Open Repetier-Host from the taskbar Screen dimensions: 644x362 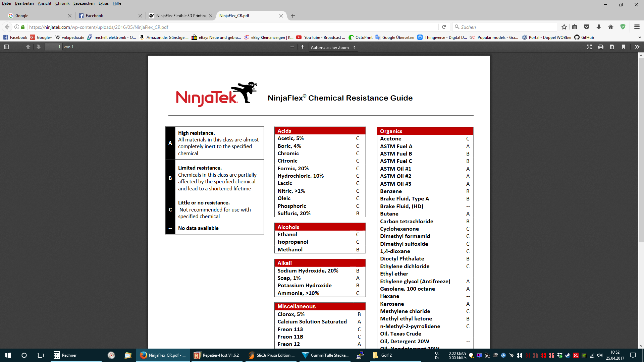coord(217,355)
